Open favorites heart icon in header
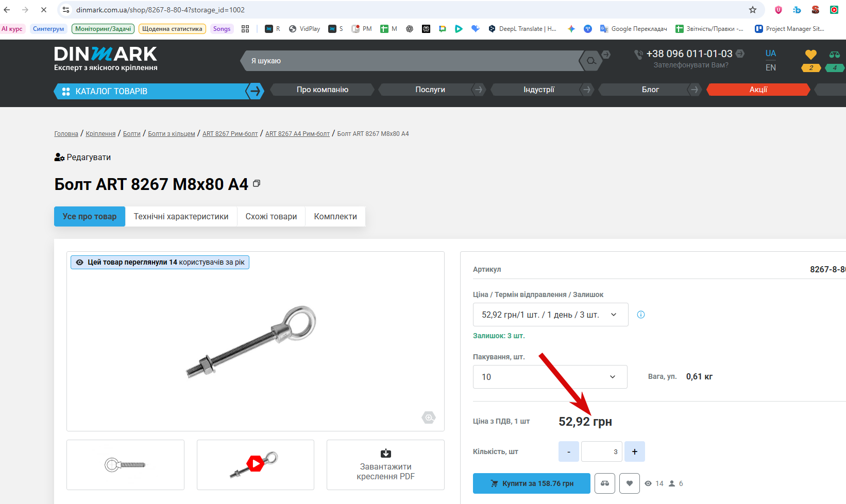 point(811,55)
